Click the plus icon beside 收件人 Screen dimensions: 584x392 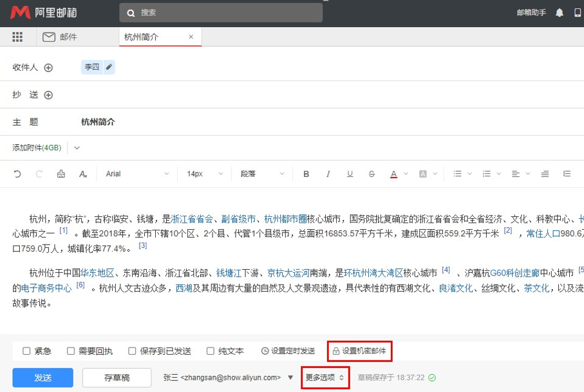click(x=48, y=68)
